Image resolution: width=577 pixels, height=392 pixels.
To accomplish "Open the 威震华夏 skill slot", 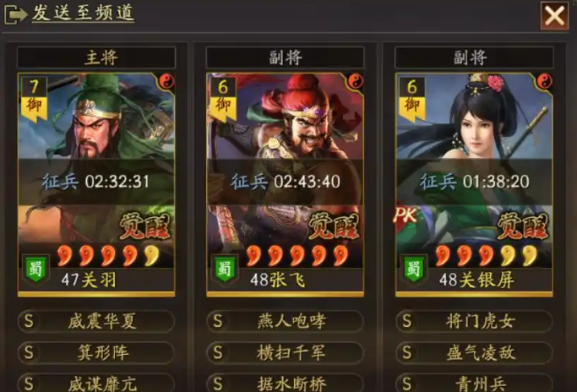I will (96, 321).
